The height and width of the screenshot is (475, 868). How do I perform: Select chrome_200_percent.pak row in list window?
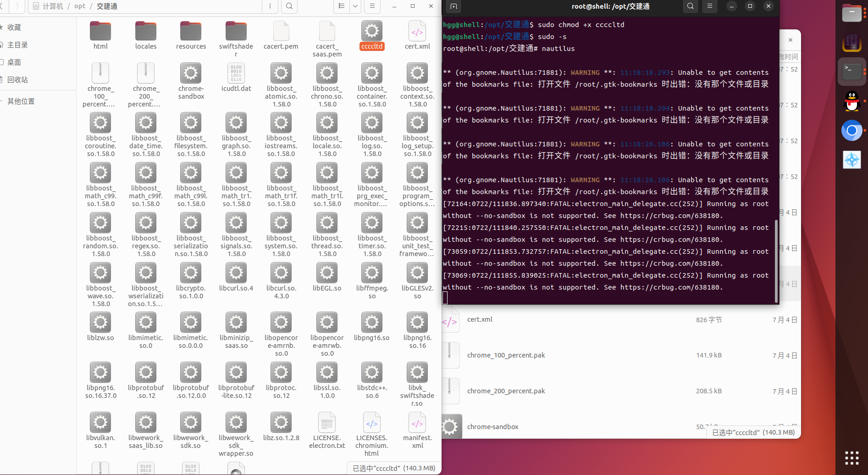tap(621, 391)
